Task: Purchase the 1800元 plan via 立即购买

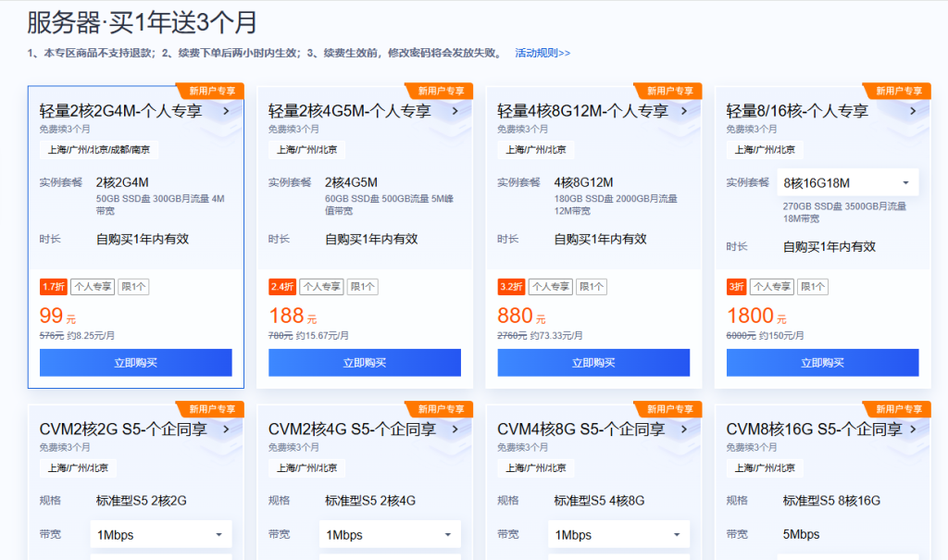Action: pos(822,363)
